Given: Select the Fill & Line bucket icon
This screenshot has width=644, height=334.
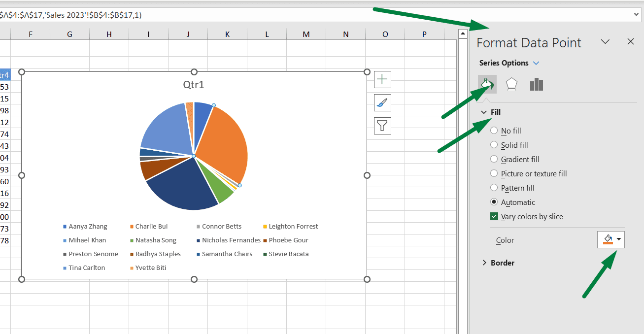Looking at the screenshot, I should click(487, 84).
